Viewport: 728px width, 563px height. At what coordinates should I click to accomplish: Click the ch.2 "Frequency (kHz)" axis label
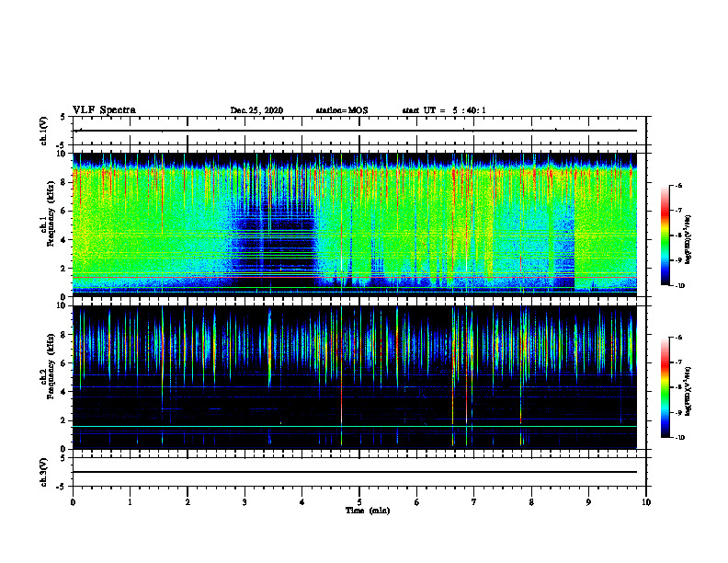click(x=51, y=366)
